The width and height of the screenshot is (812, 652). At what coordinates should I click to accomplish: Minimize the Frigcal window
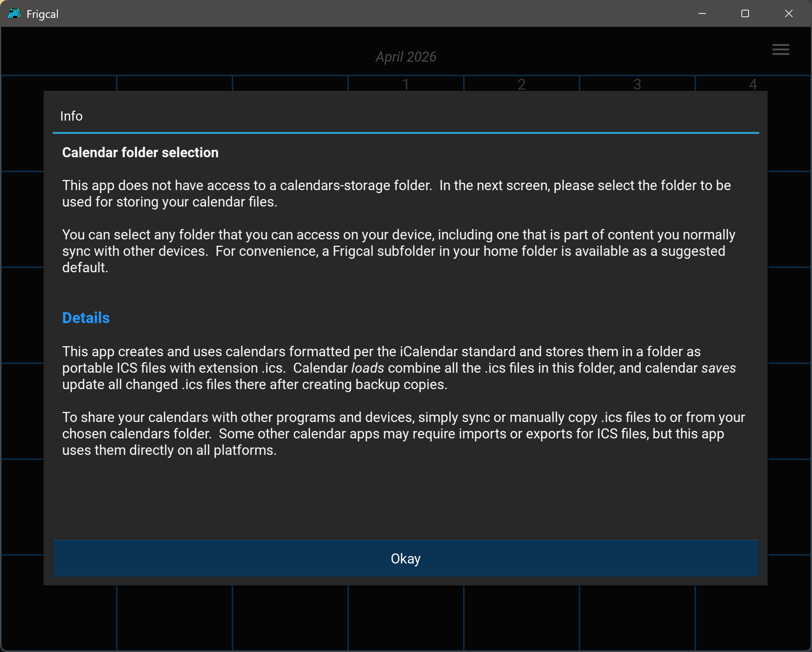702,13
